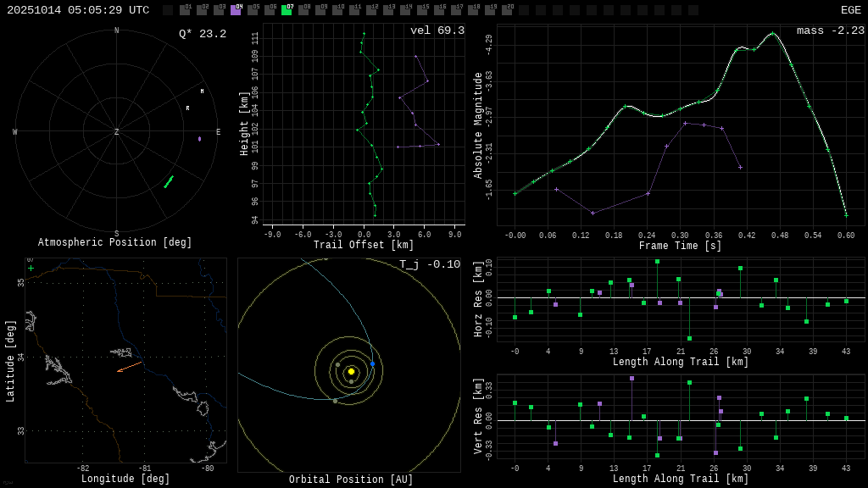Click the gray station 16 indicator box
868x488 pixels.
(x=439, y=10)
